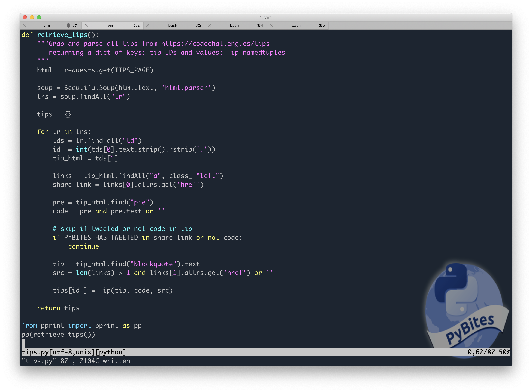Switch to the bash ⌘4 tab

(x=234, y=25)
